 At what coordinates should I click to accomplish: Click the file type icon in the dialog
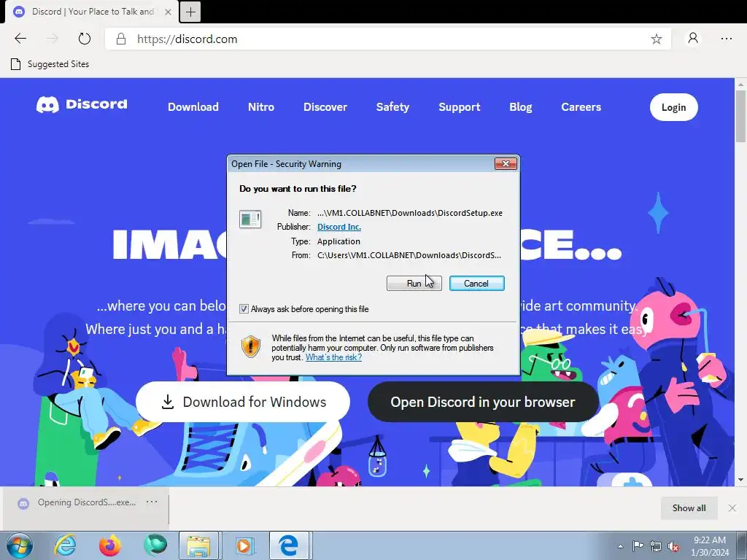click(x=250, y=219)
